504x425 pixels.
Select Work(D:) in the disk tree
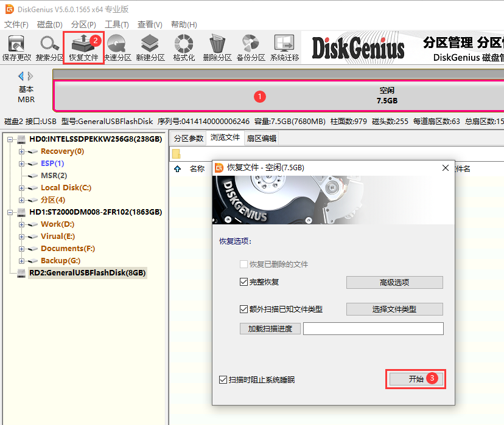point(58,224)
